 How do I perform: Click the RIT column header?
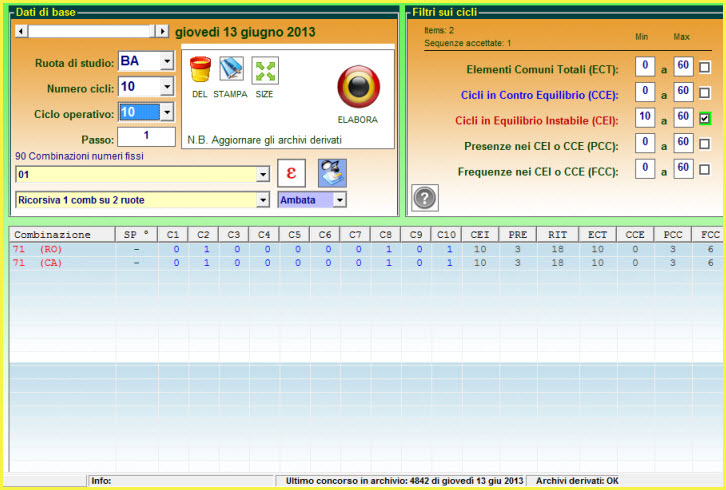point(557,234)
